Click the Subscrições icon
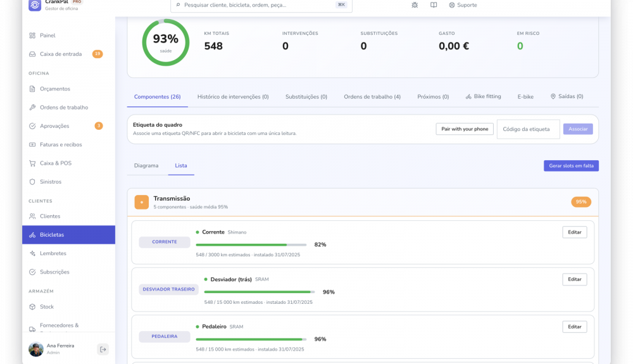Image resolution: width=633 pixels, height=364 pixels. [x=32, y=272]
